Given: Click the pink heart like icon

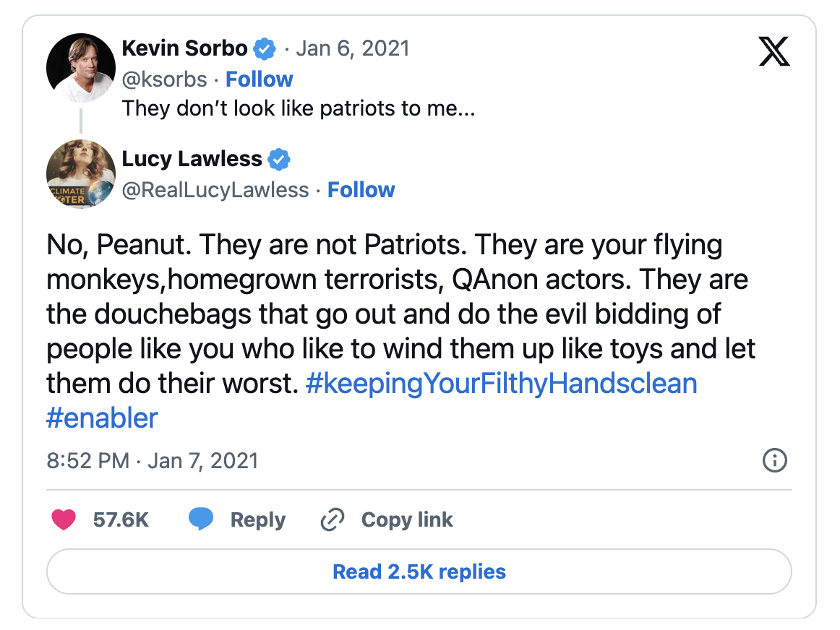Looking at the screenshot, I should (x=64, y=519).
